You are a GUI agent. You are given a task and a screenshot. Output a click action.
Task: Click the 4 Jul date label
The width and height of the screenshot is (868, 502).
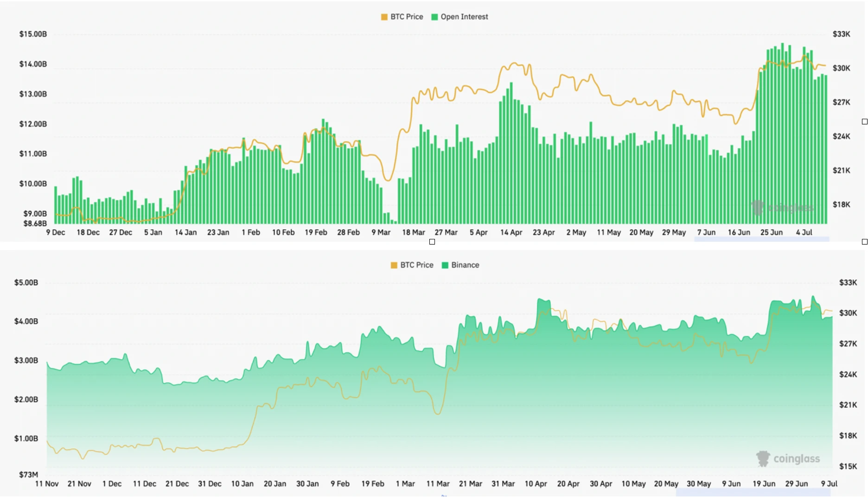804,232
